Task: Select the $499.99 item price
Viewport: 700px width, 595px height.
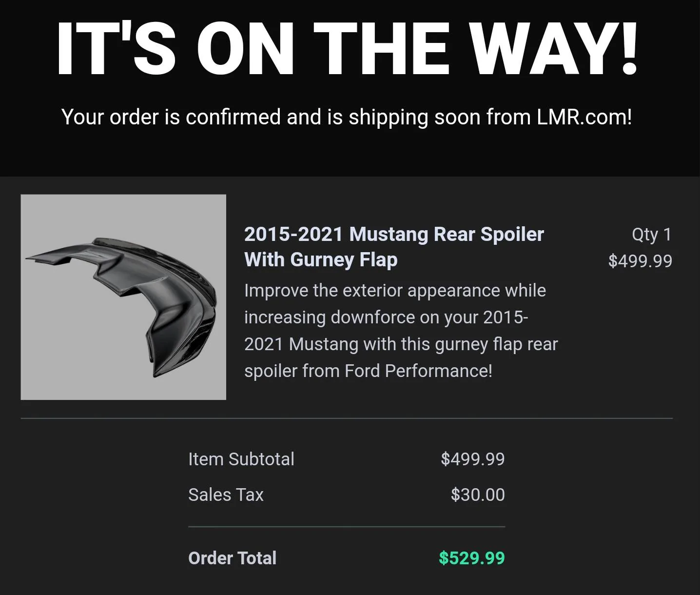Action: (640, 261)
